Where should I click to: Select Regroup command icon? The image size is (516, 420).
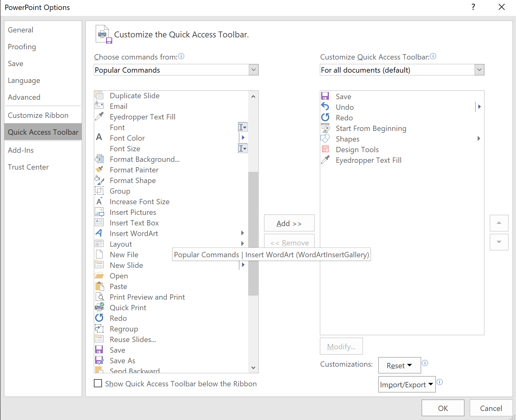pos(99,328)
